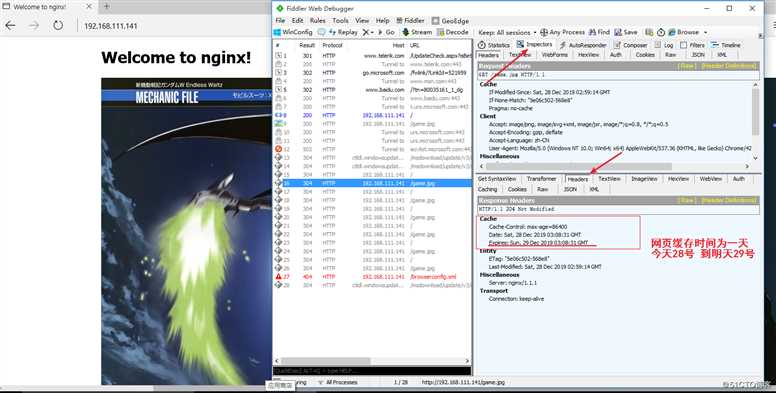Click Raw link in Response Headers bar

[x=686, y=200]
